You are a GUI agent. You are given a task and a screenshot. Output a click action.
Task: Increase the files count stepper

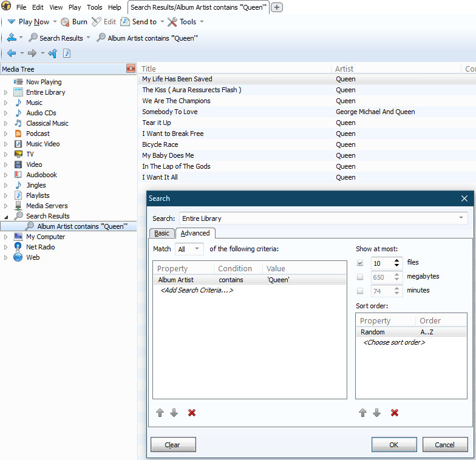[x=397, y=260]
